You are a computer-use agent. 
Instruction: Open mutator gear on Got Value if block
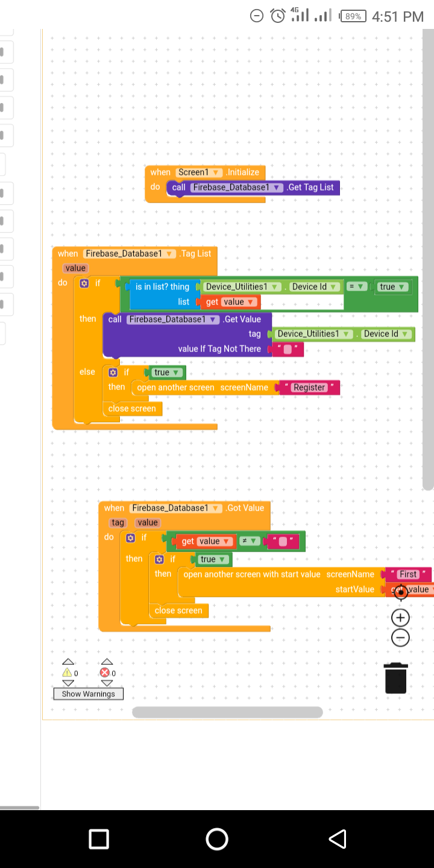tap(130, 538)
